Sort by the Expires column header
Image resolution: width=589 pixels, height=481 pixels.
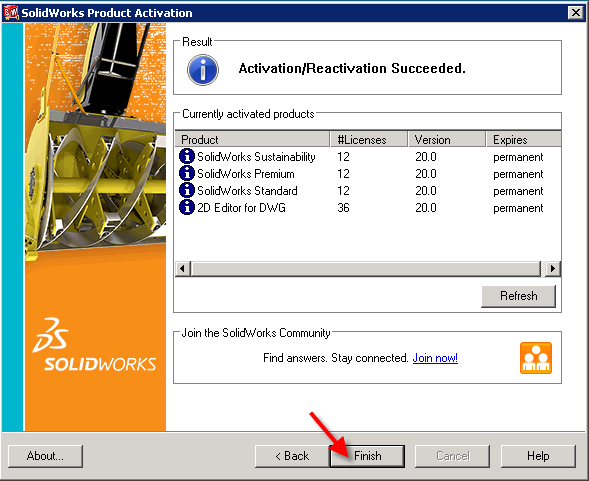click(x=524, y=139)
